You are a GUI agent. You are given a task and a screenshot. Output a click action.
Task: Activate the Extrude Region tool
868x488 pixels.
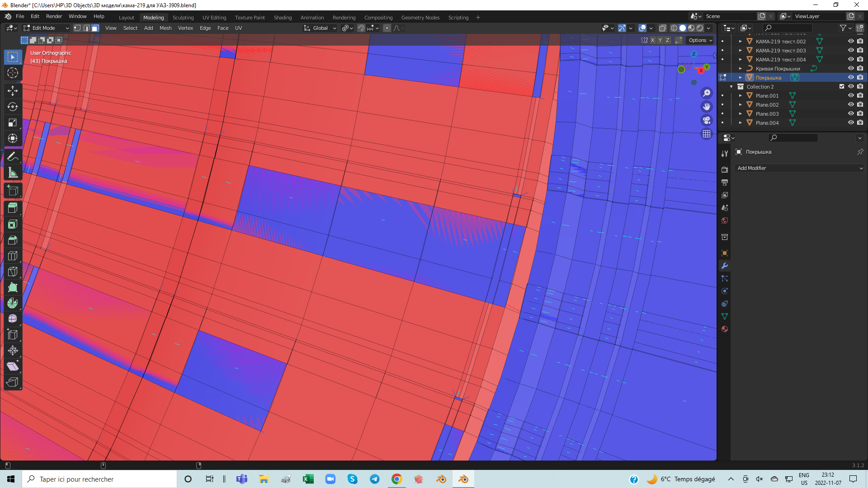point(13,208)
